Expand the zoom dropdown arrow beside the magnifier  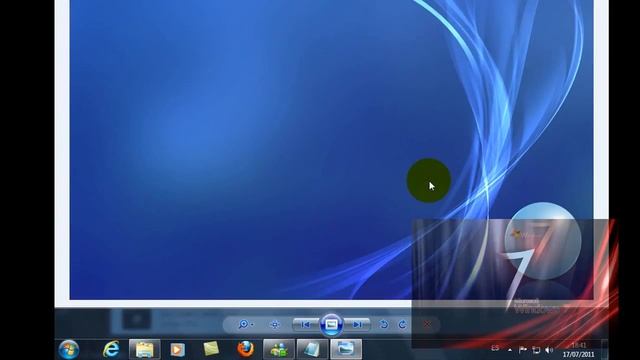[x=252, y=324]
